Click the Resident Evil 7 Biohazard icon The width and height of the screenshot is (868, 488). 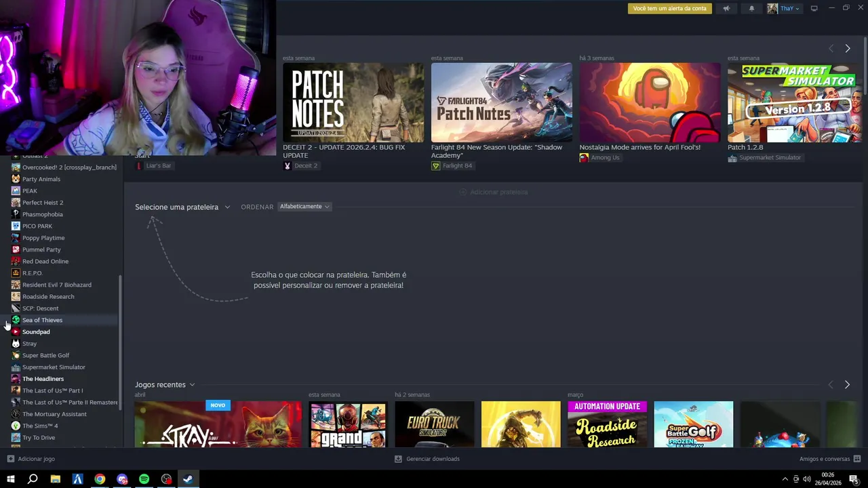(16, 285)
